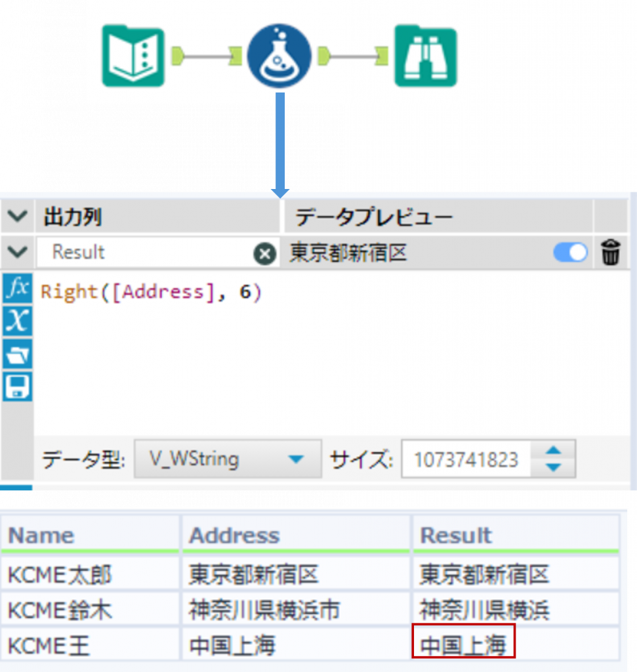
Task: Collapse the Result expression chevron
Action: click(18, 252)
